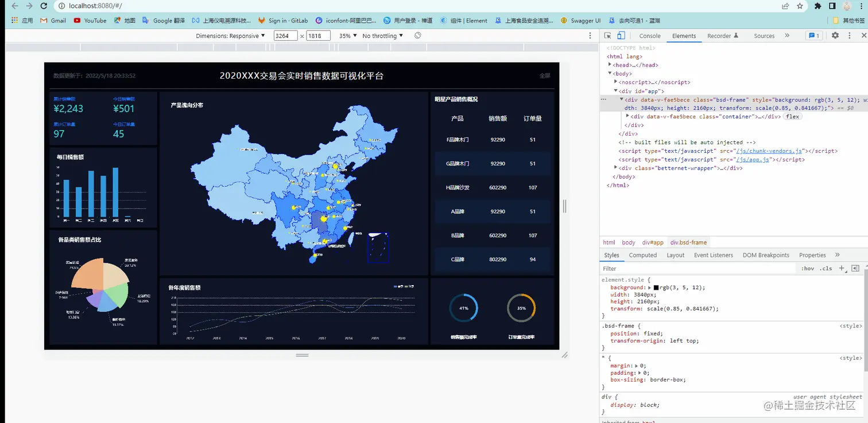The image size is (868, 423).
Task: Click the styles Filter field
Action: [697, 268]
